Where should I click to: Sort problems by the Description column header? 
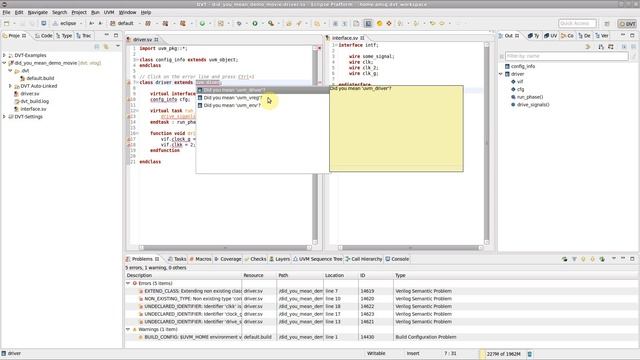(x=183, y=276)
